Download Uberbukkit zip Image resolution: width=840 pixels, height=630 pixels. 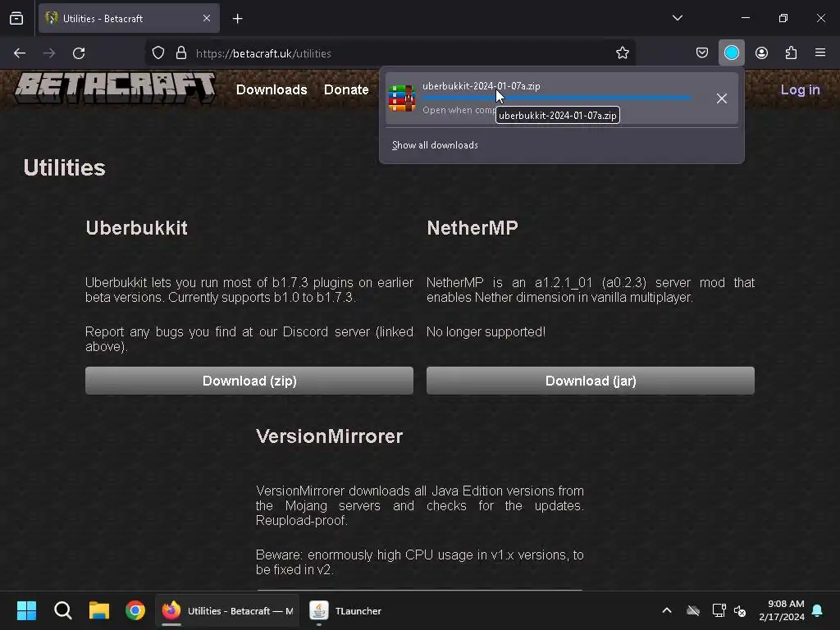click(249, 381)
